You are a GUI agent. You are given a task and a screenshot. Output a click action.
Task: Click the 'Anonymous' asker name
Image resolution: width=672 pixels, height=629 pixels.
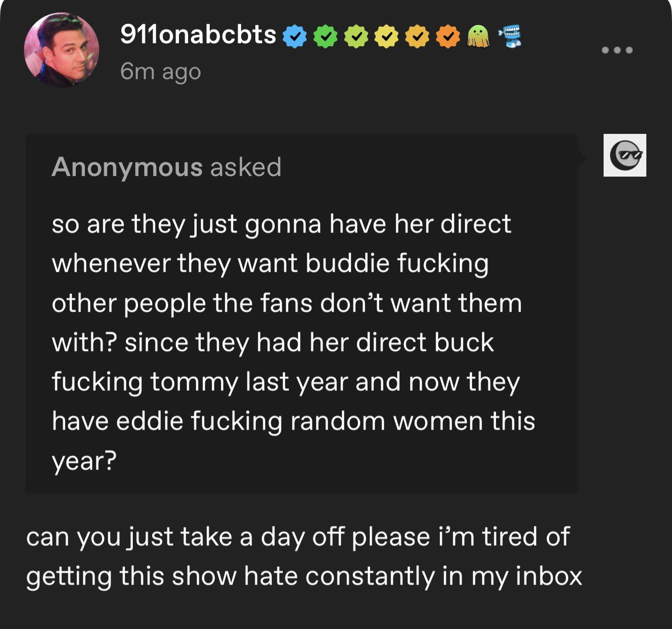click(x=127, y=168)
